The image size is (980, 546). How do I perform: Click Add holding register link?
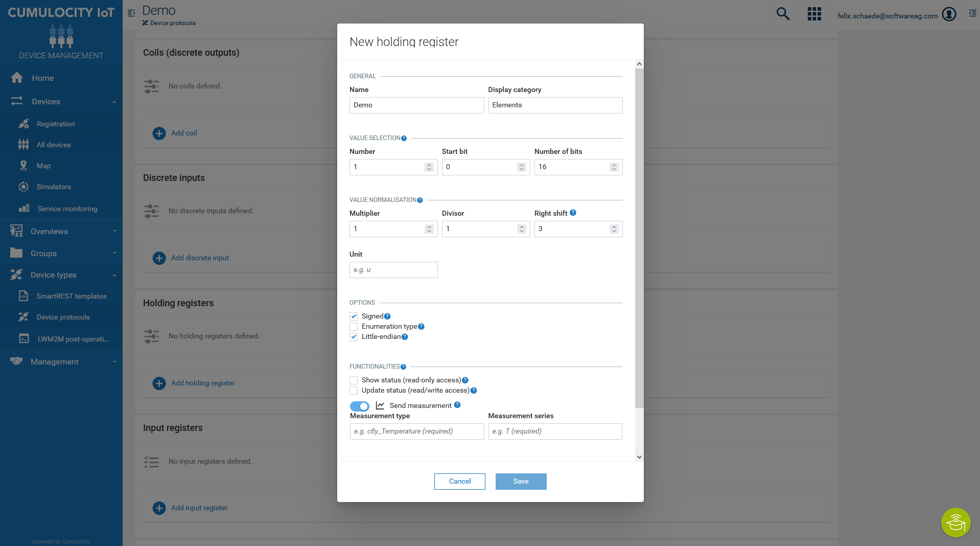coord(203,383)
